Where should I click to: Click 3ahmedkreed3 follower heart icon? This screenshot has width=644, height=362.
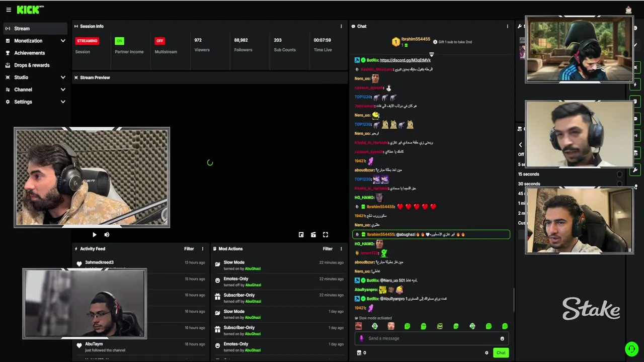click(x=79, y=264)
